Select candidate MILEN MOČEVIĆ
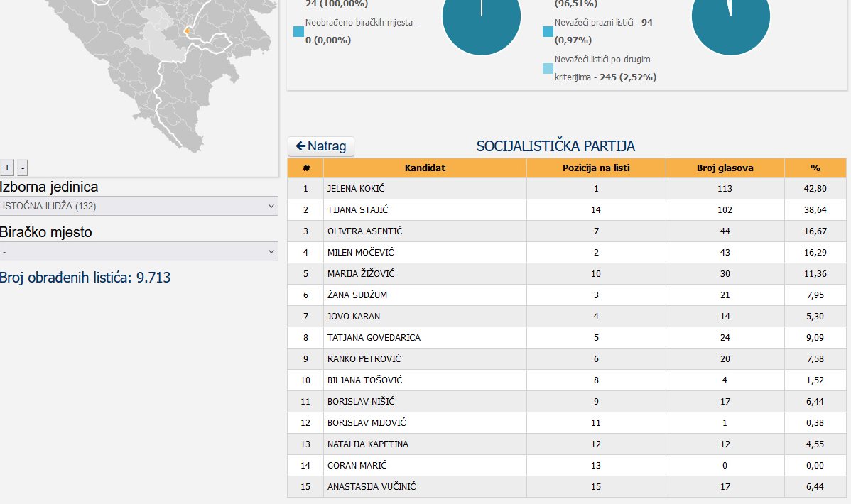Image resolution: width=851 pixels, height=504 pixels. (360, 252)
